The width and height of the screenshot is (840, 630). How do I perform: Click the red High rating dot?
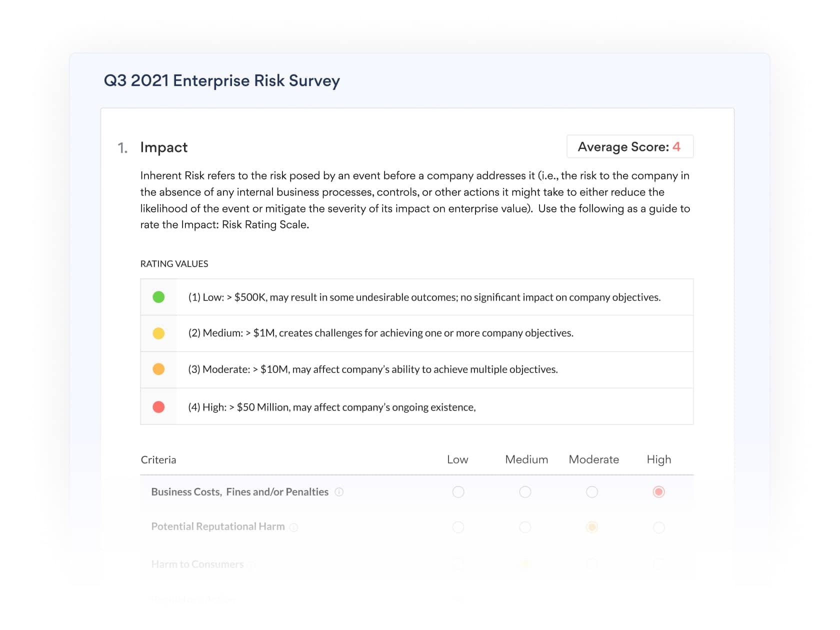[158, 407]
